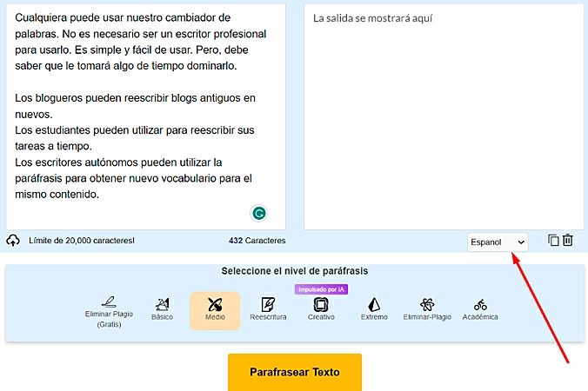Click the Seleccione el nivel de paráfrasis heading
588x391 pixels.
click(x=294, y=271)
